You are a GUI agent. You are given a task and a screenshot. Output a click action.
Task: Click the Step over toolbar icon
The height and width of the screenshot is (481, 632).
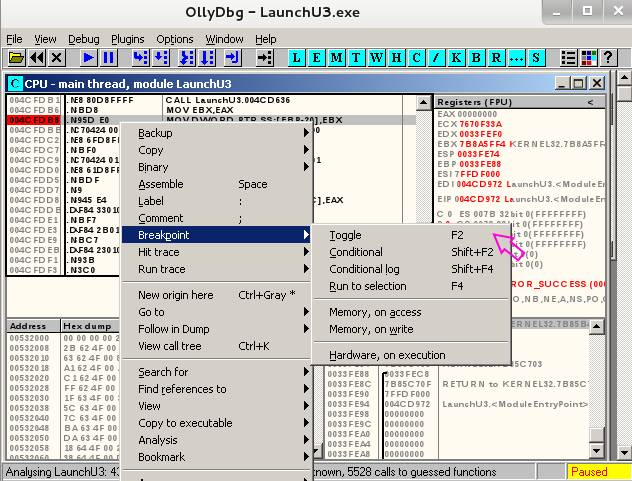click(x=161, y=58)
